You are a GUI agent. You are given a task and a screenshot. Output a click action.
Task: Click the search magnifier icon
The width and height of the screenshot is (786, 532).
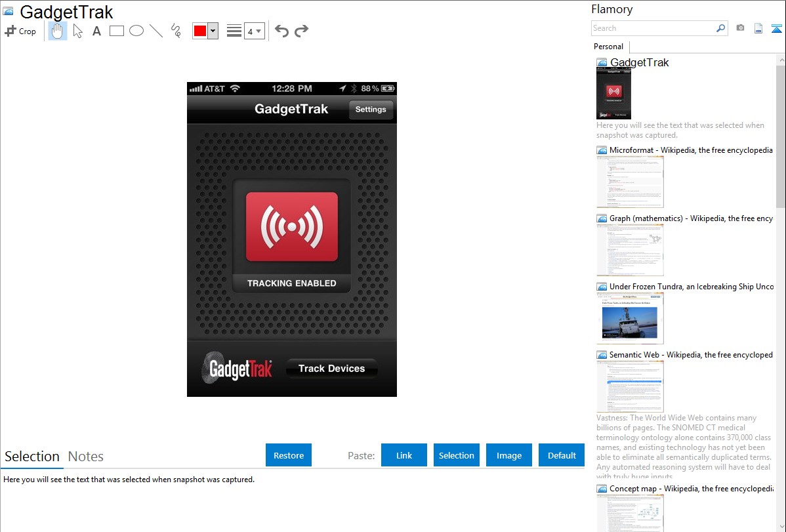point(721,28)
